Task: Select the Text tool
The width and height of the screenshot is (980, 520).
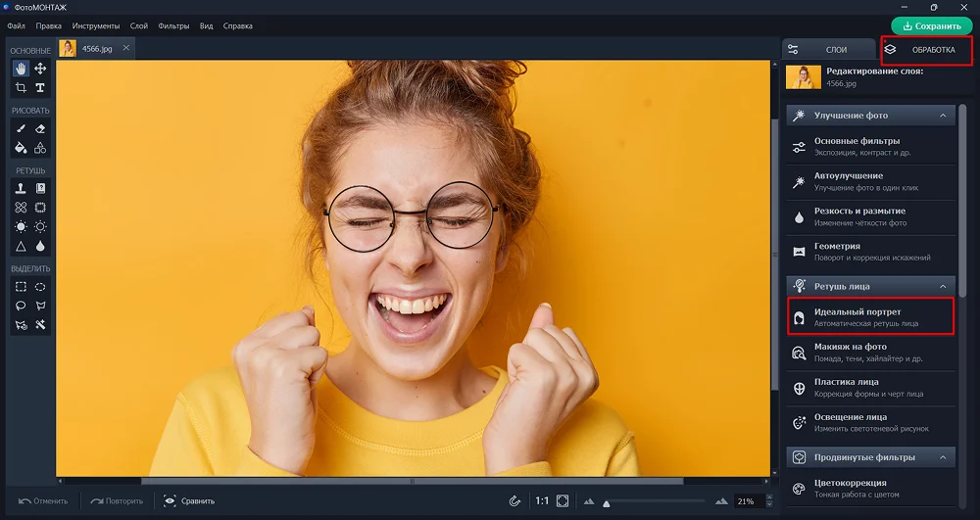Action: click(40, 88)
